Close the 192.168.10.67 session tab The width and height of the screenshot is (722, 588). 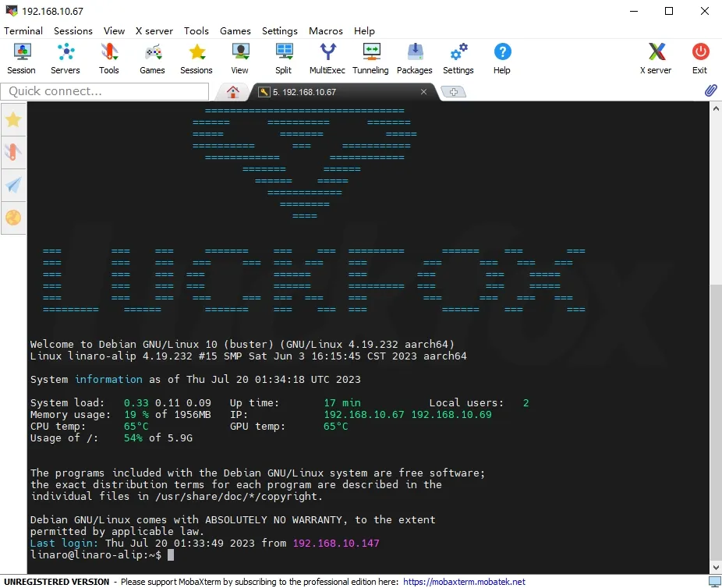click(x=423, y=91)
